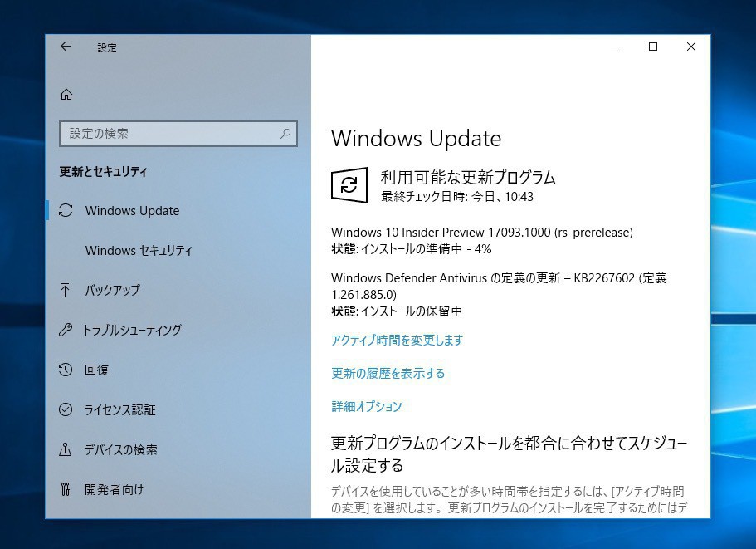Open バックアップ settings page
The width and height of the screenshot is (756, 549).
(112, 290)
